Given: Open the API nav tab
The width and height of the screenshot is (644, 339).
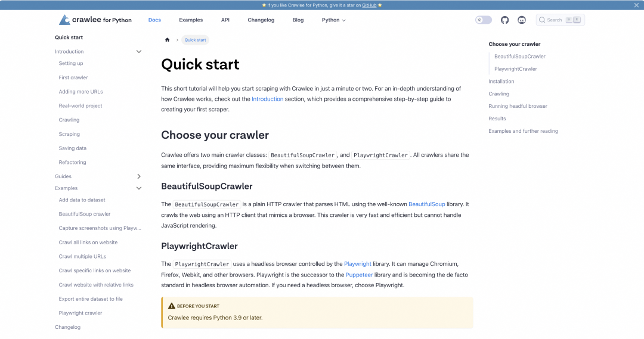Looking at the screenshot, I should coord(225,20).
